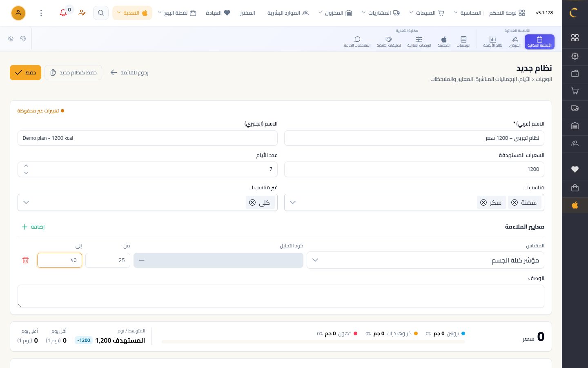Open الملاحظات العامة general notes
This screenshot has height=368, width=588.
(357, 42)
